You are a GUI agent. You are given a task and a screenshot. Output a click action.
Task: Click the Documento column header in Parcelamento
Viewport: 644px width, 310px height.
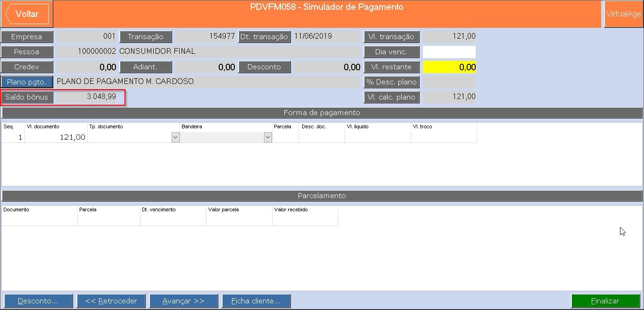coord(40,209)
